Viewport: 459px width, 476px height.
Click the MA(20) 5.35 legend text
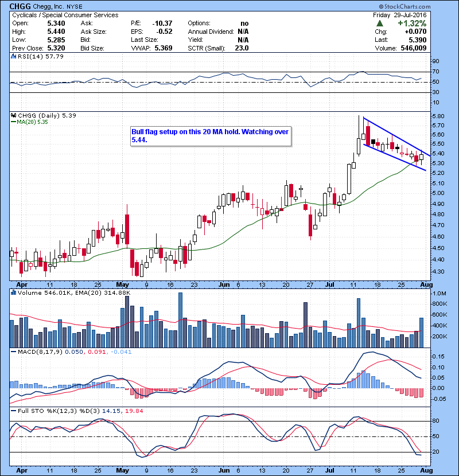(32, 122)
